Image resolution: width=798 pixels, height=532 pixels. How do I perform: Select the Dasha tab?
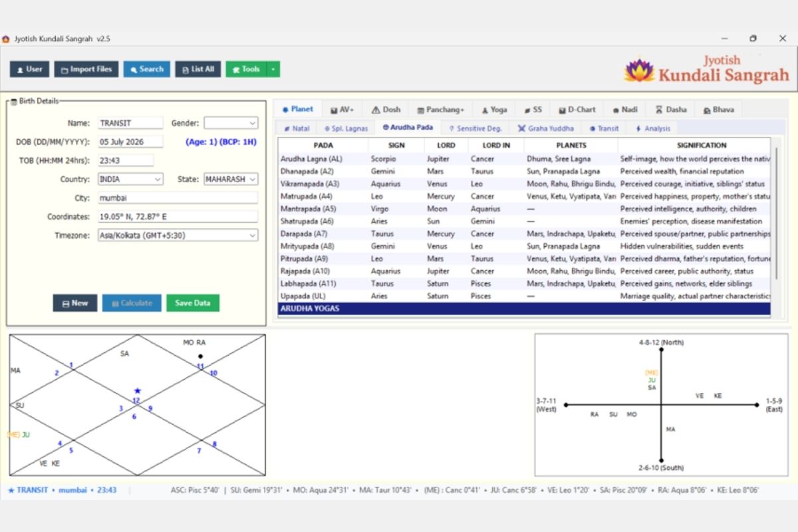tap(671, 110)
